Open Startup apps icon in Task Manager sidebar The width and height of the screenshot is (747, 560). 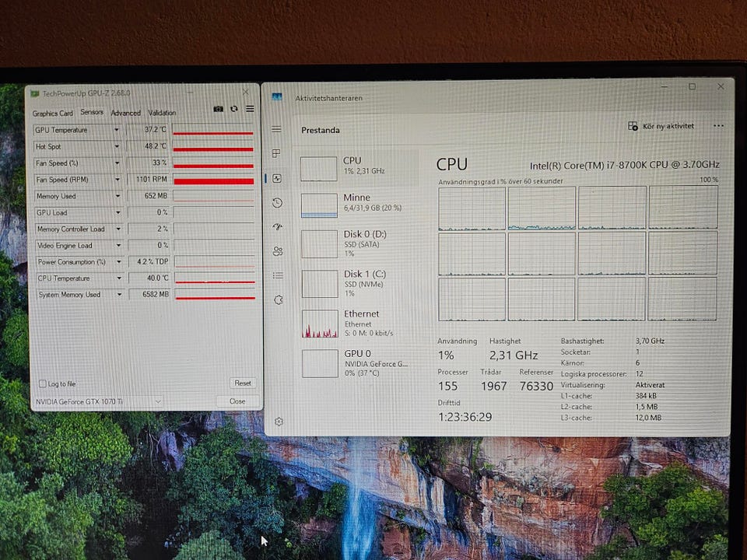[277, 226]
